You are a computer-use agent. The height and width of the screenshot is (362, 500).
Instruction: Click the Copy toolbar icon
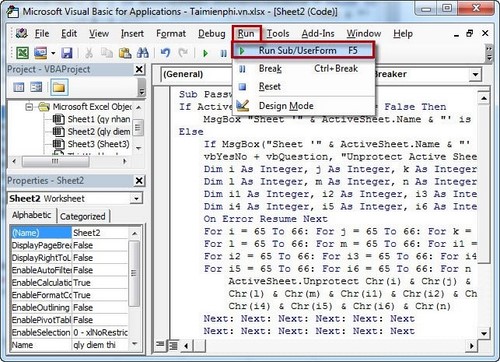point(107,53)
